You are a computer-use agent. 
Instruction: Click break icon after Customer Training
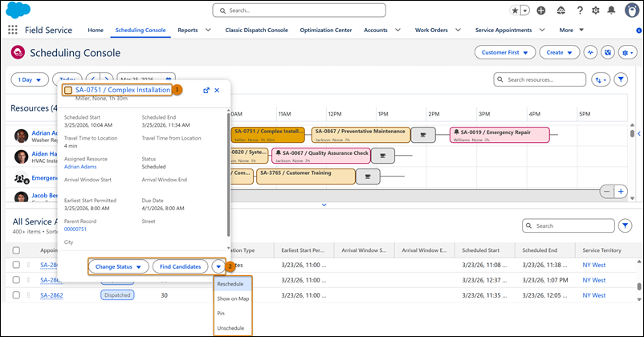click(x=368, y=177)
